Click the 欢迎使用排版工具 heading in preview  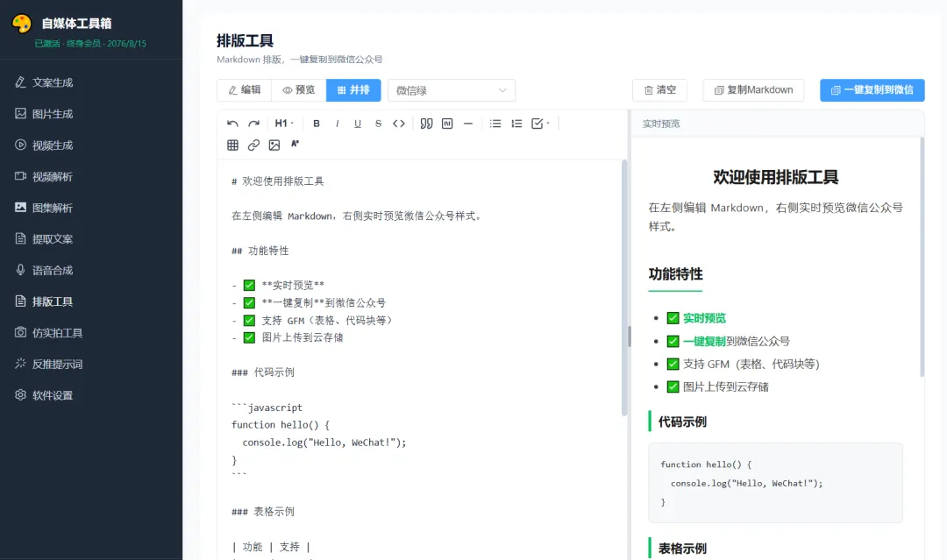[x=775, y=177]
